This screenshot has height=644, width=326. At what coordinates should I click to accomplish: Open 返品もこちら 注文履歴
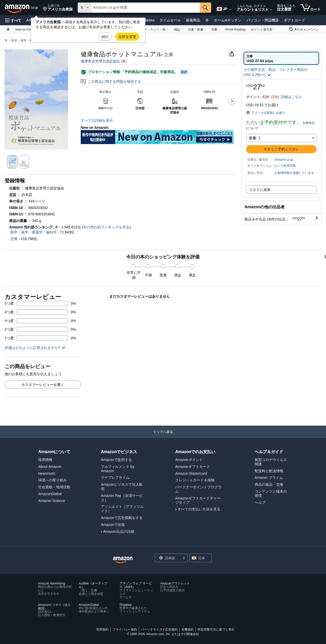(x=286, y=8)
